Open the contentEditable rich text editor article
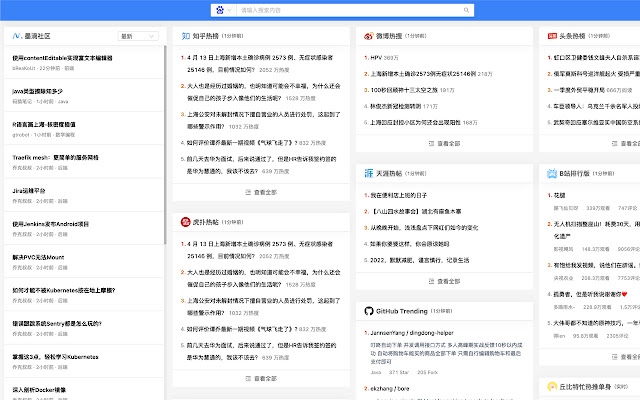The height and width of the screenshot is (400, 640). click(x=62, y=58)
